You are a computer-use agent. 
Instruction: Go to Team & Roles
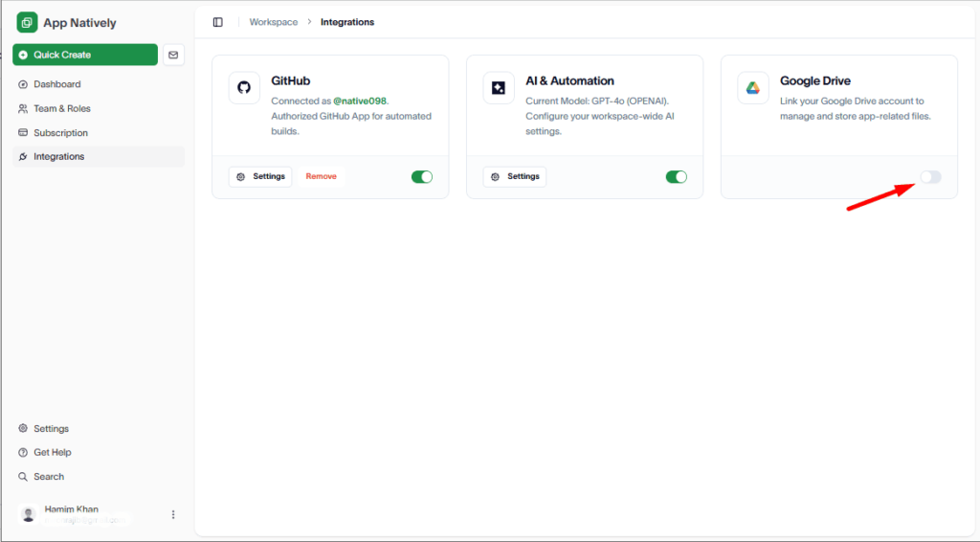pyautogui.click(x=99, y=109)
